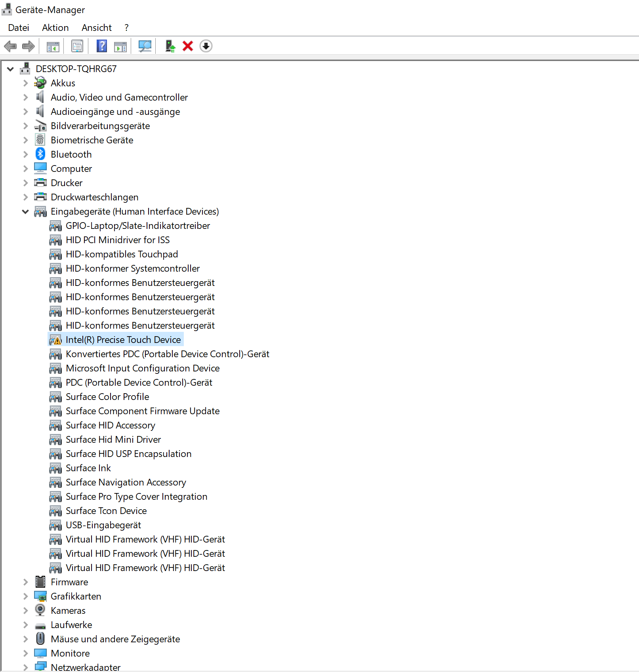639x672 pixels.
Task: Click the show/hide action pane icon
Action: (120, 46)
